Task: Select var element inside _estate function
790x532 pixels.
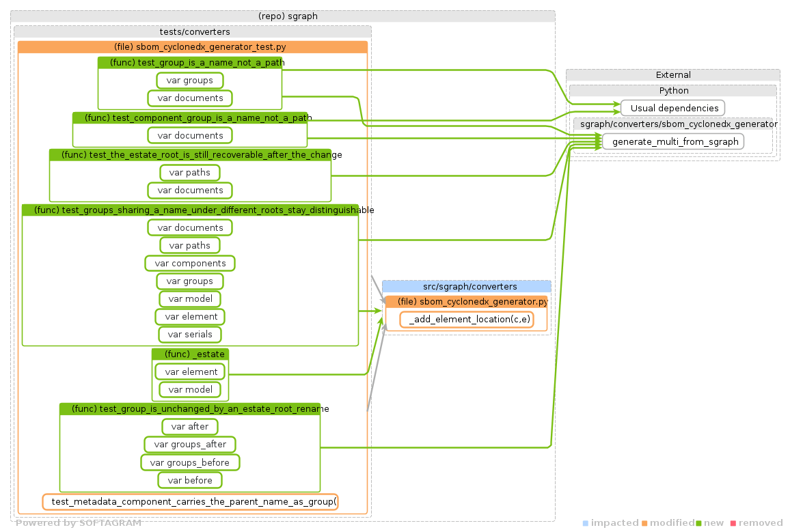Action: pyautogui.click(x=191, y=372)
